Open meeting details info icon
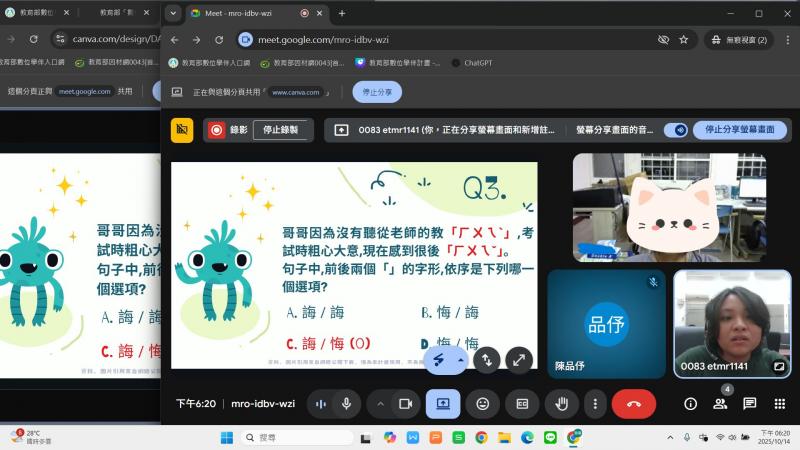This screenshot has height=450, width=800. coord(690,404)
